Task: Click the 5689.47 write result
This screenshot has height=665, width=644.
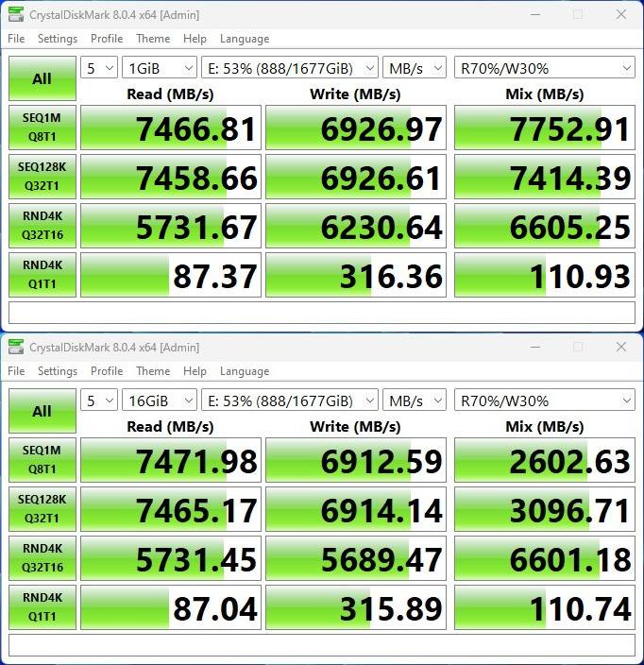Action: [356, 558]
